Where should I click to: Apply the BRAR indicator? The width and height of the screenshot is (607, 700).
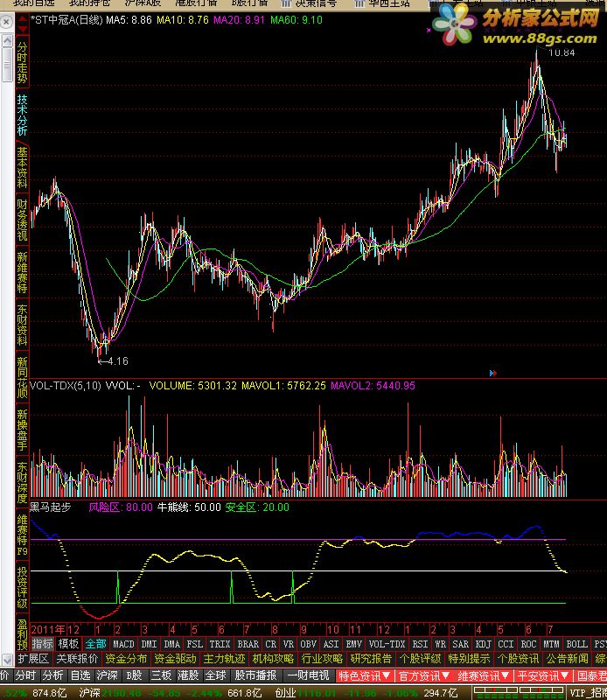coord(248,644)
